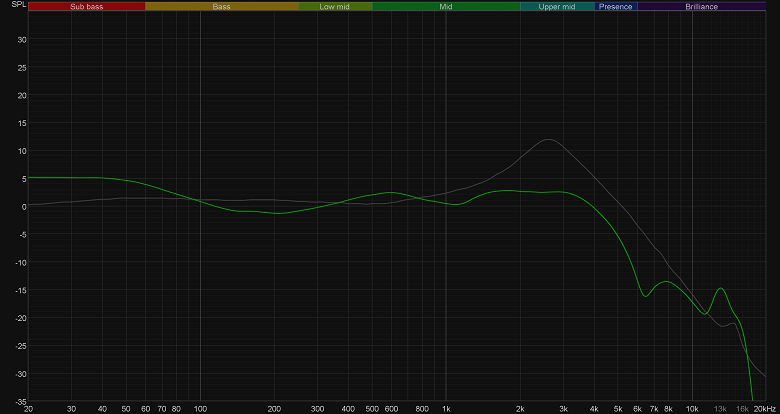
Task: Click the 20kHz frequency tick label
Action: pyautogui.click(x=763, y=409)
